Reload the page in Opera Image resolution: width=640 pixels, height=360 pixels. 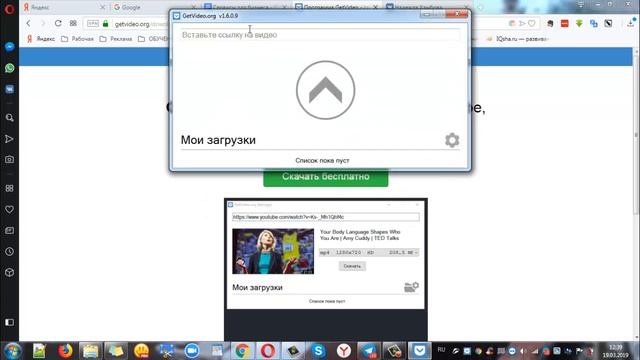coord(58,23)
